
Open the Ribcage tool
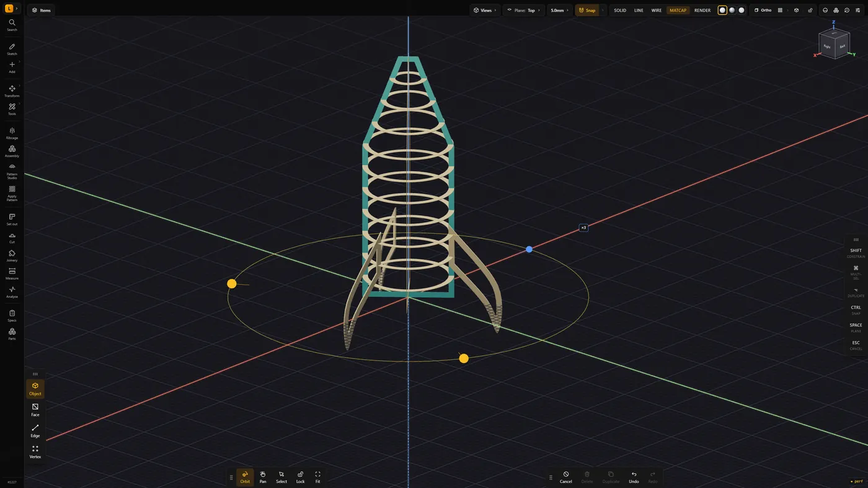pyautogui.click(x=12, y=133)
